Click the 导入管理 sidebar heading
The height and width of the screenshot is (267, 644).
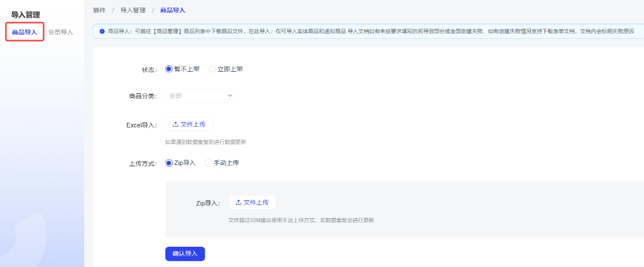(x=26, y=14)
